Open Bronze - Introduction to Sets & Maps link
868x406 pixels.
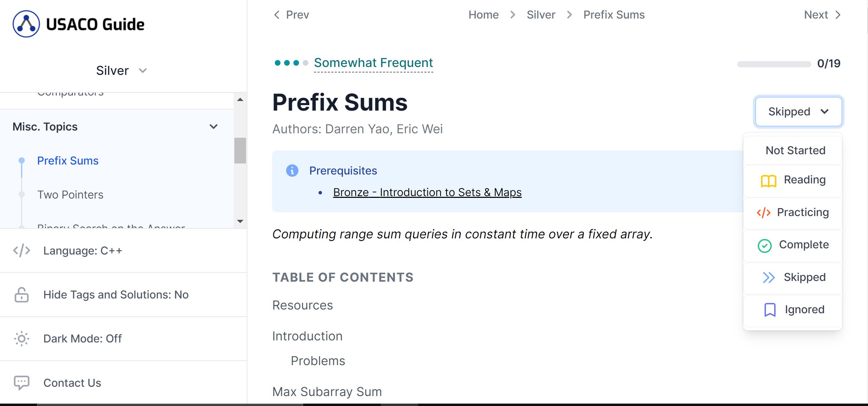(427, 192)
